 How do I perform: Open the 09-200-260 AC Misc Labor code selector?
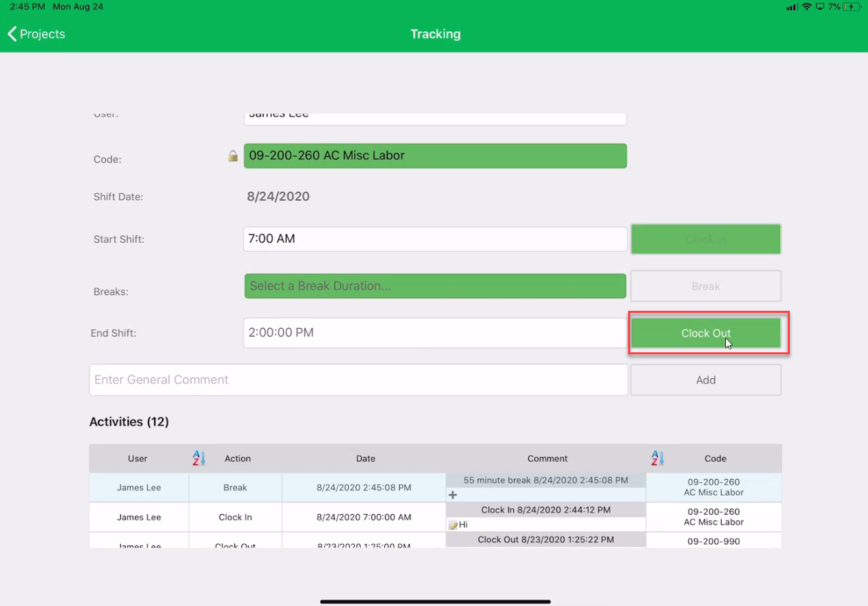[435, 156]
